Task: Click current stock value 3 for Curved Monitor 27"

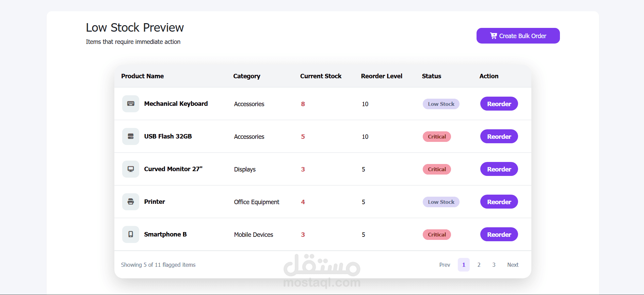Action: click(x=303, y=169)
